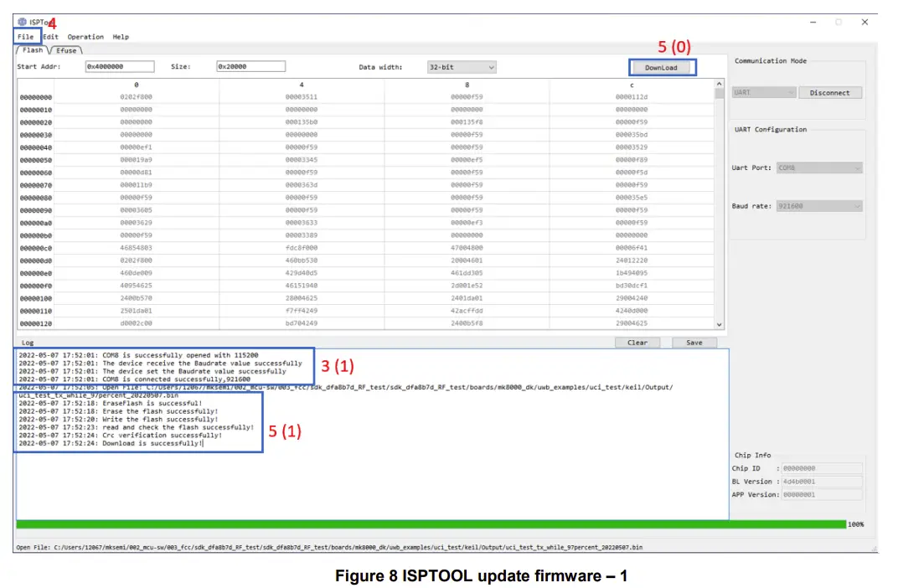Click the 100% progress label
Viewport: 898px width, 588px height.
[x=855, y=524]
